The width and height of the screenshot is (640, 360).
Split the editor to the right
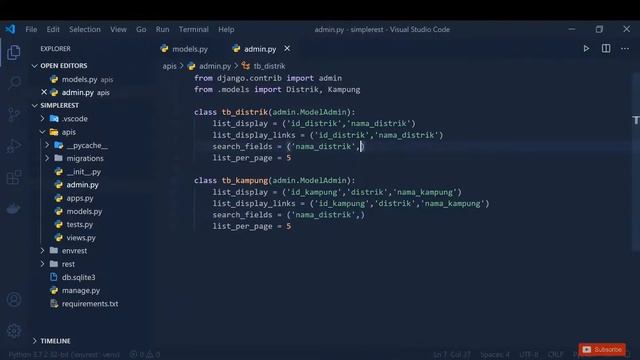click(x=606, y=49)
